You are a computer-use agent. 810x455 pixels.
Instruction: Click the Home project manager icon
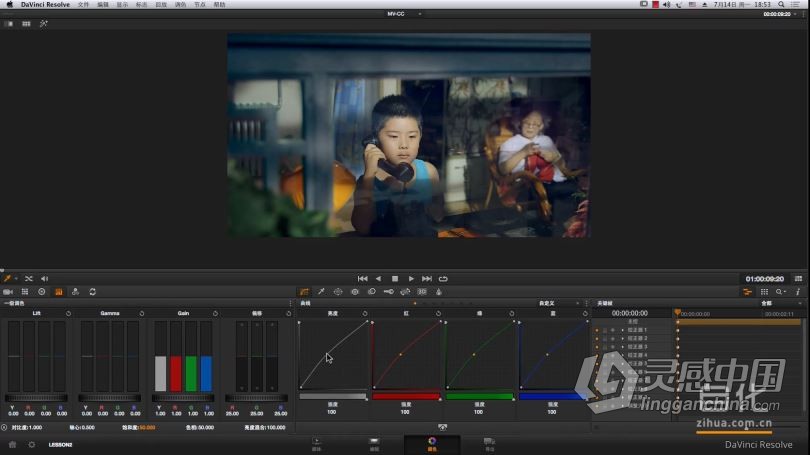(12, 445)
